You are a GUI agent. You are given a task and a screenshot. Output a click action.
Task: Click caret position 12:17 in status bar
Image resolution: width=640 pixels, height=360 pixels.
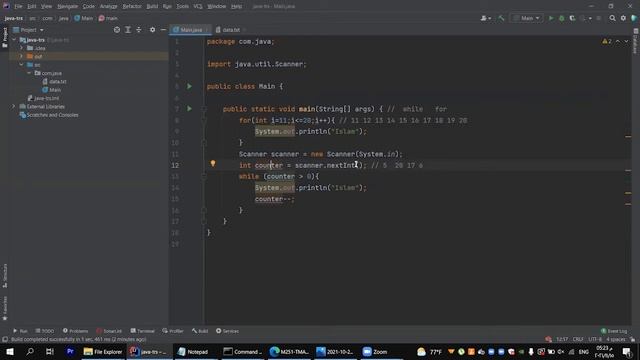tap(562, 339)
